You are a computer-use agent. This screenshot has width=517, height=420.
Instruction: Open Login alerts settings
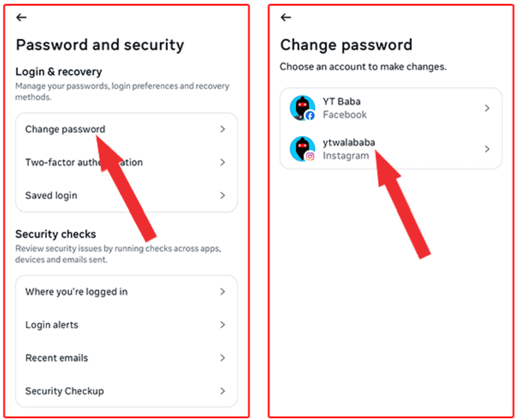pos(126,325)
